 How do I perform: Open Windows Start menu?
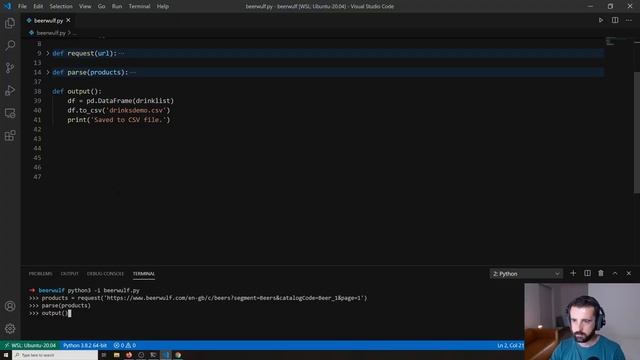pyautogui.click(x=6, y=355)
